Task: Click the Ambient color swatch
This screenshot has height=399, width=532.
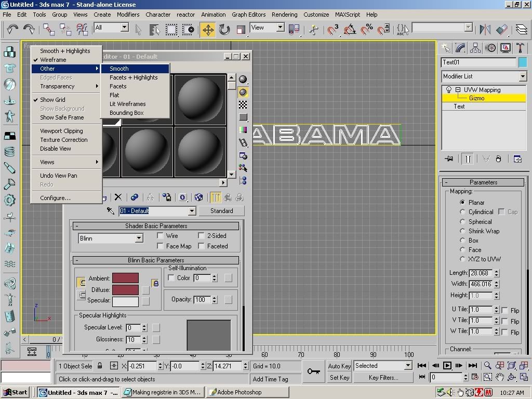Action: pos(125,278)
